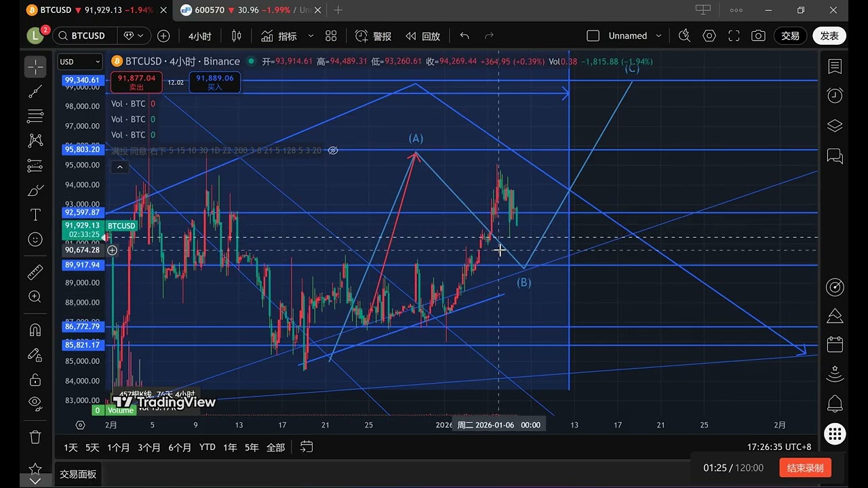Screen dimensions: 868x488
Task: Toggle visibility of the hidden indicator legend
Action: pyautogui.click(x=332, y=150)
